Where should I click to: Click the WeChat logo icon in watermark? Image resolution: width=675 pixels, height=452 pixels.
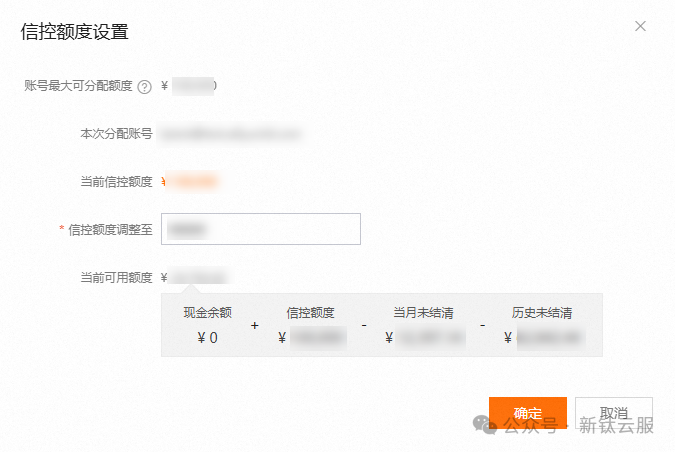(x=485, y=425)
